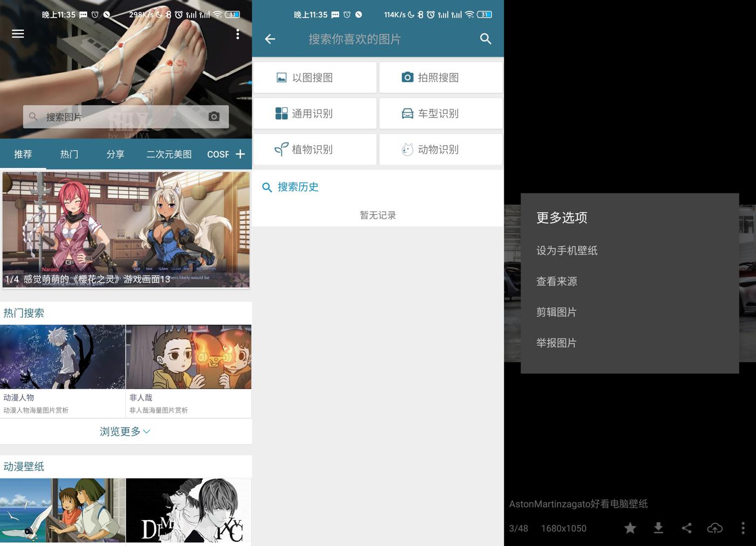This screenshot has height=546, width=756.
Task: Select 拍照搜图 camera search
Action: [440, 77]
